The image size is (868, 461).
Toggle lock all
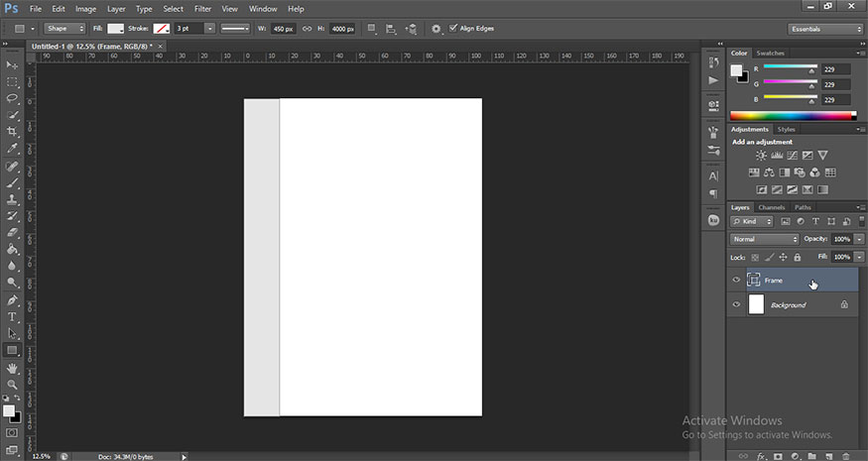click(798, 258)
